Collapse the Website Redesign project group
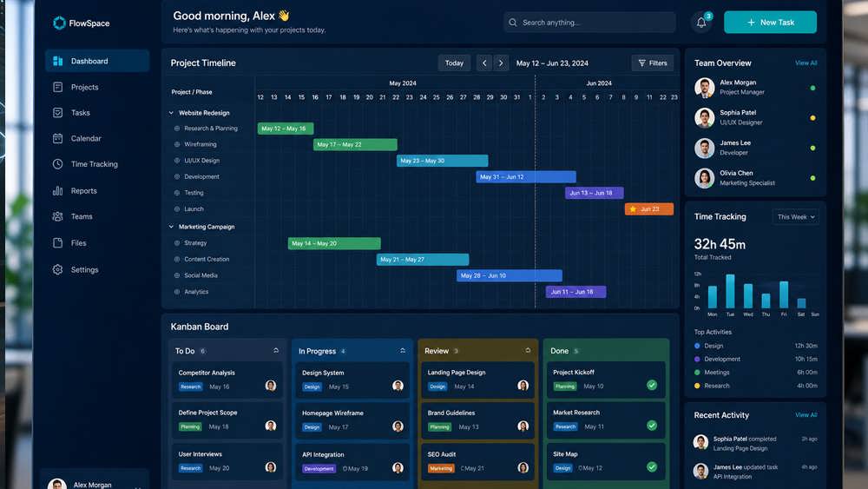 171,113
